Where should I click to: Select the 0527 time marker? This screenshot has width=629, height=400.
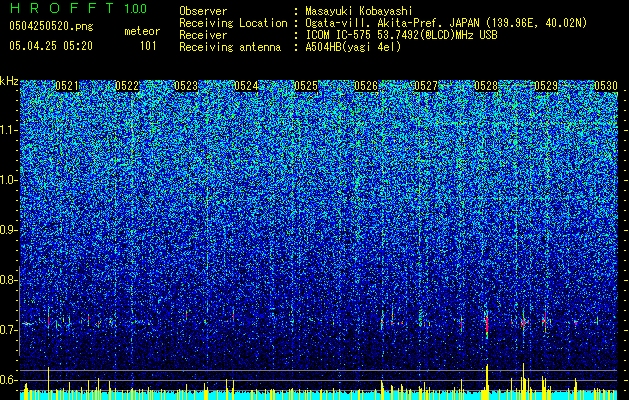click(426, 86)
